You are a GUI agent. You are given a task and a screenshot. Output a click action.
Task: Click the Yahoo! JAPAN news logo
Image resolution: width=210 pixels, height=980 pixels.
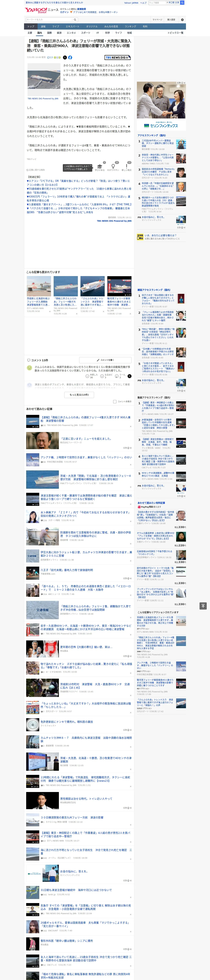pos(42,10)
